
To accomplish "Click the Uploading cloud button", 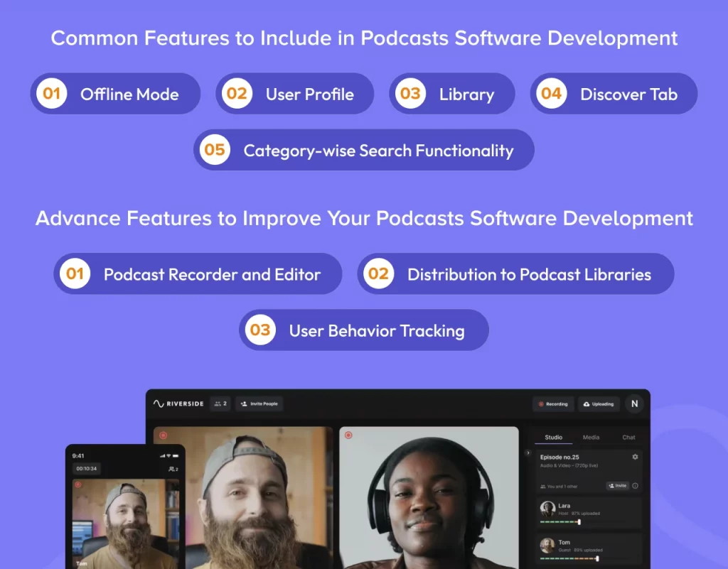I will tap(599, 404).
